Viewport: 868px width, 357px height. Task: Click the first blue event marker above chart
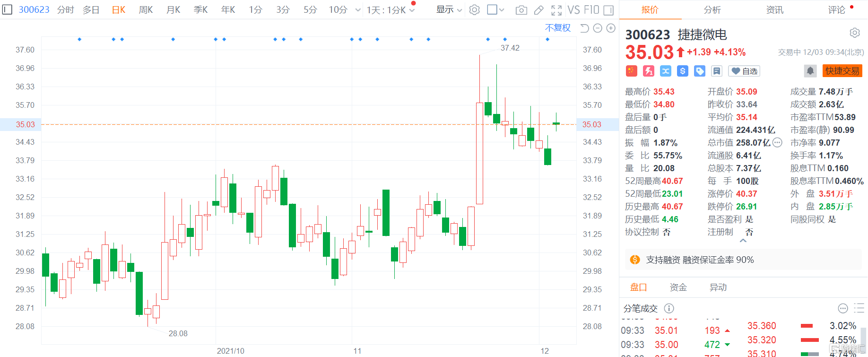[x=79, y=39]
